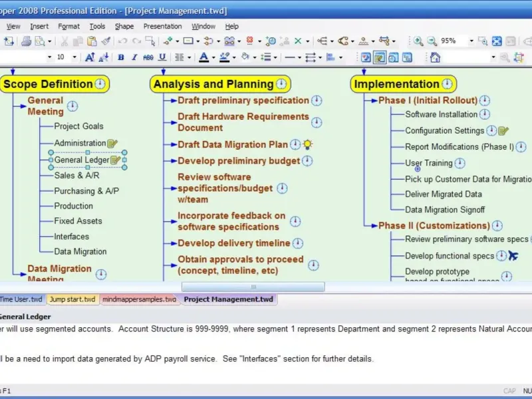This screenshot has width=532, height=399.
Task: Toggle strikethrough ABC formatting
Action: coord(148,57)
